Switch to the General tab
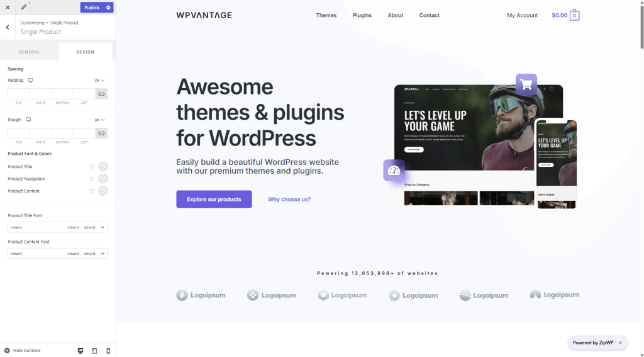 coord(29,52)
